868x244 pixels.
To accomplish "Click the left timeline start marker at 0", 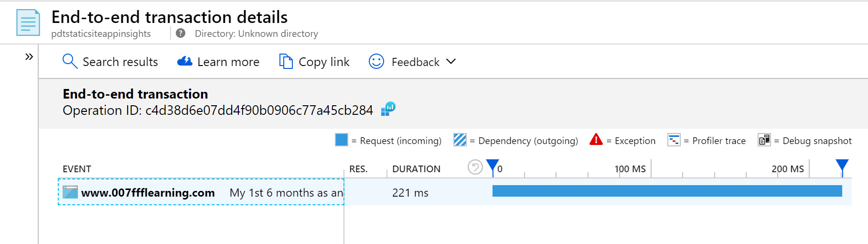I will tap(493, 166).
